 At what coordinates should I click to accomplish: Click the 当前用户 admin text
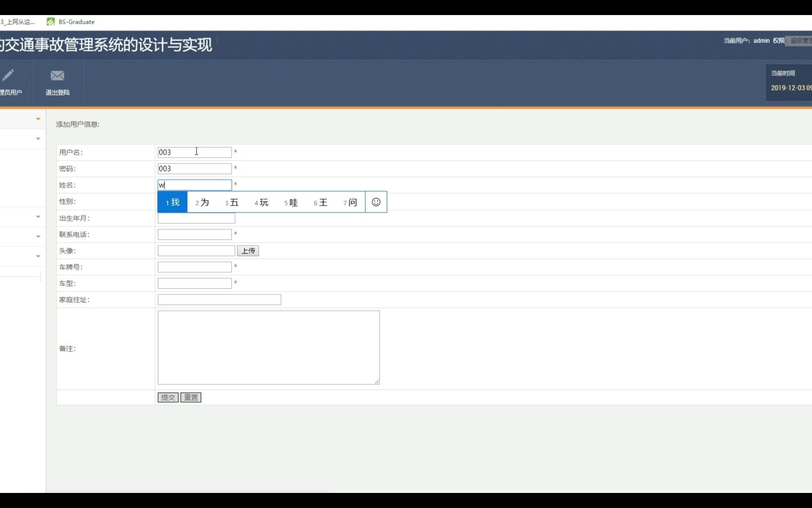click(747, 40)
